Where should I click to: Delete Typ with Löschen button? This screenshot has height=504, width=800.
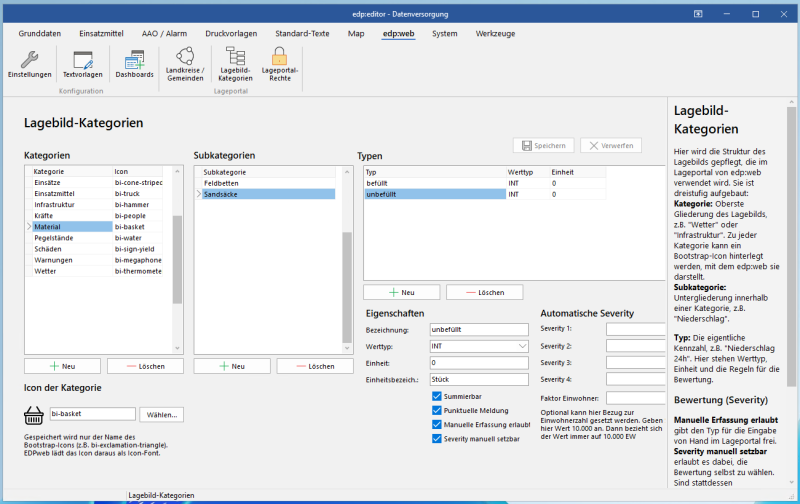pos(485,292)
